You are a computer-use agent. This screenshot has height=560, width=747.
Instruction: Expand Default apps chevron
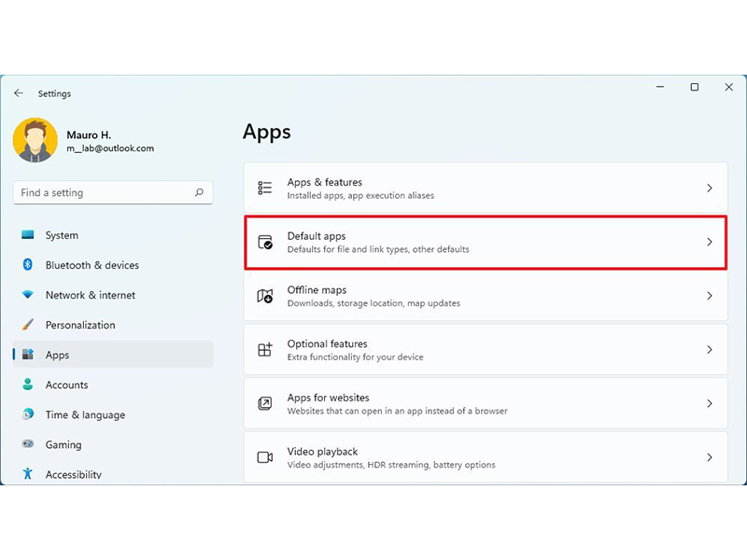click(x=710, y=242)
